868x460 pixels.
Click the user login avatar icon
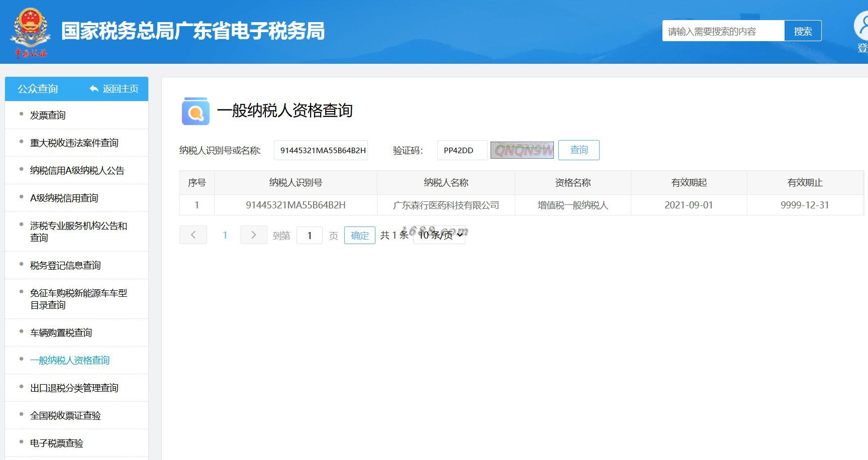coord(861,26)
